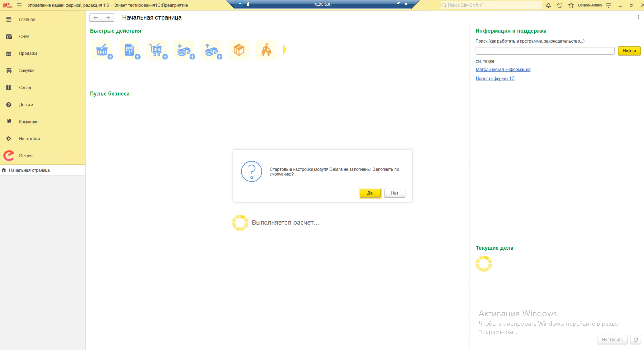Open the Закупки section

point(43,70)
